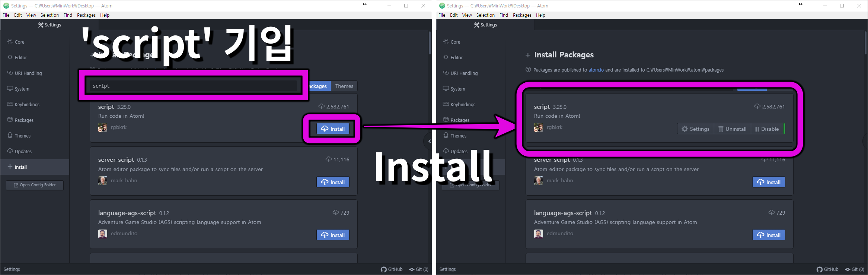Open script package title in right window
The image size is (868, 275).
pos(542,107)
